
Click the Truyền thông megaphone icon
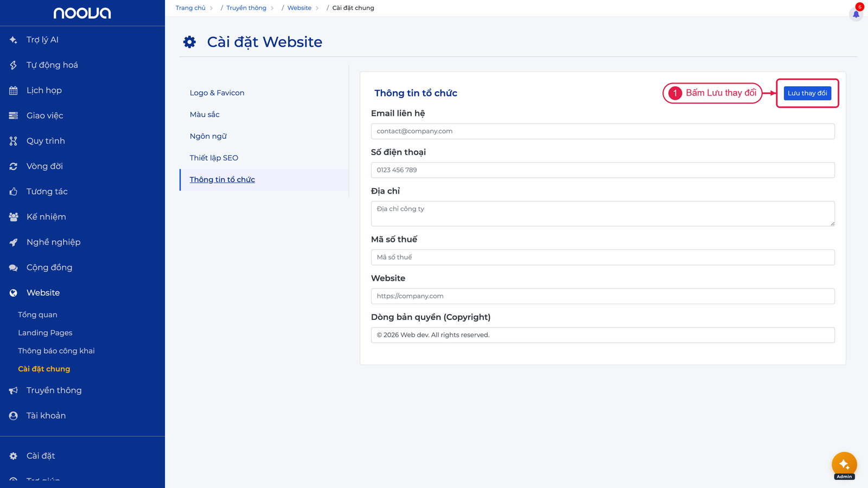tap(14, 390)
